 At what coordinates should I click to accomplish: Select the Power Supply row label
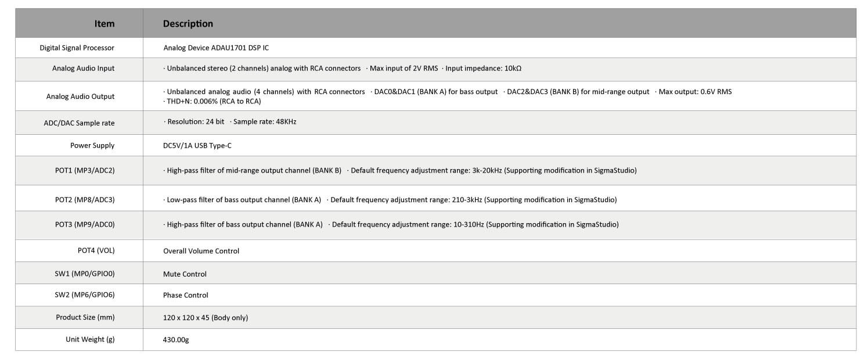click(x=92, y=145)
